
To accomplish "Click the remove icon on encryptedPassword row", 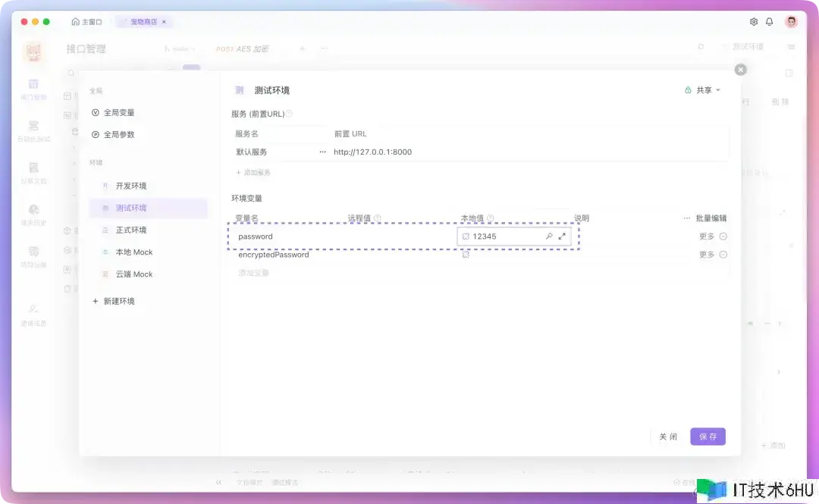I will (723, 255).
